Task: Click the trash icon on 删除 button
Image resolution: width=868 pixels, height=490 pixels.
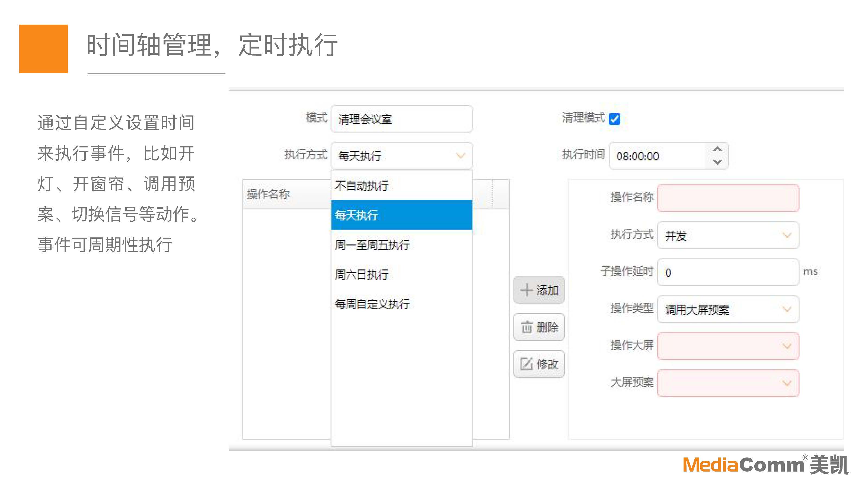Action: coord(527,327)
